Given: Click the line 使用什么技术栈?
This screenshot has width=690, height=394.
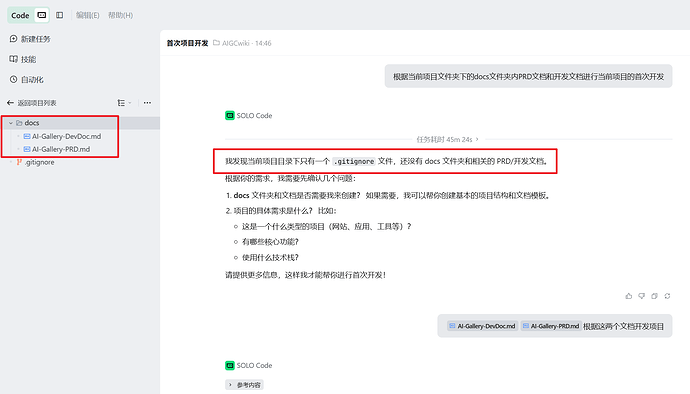Looking at the screenshot, I should point(270,258).
